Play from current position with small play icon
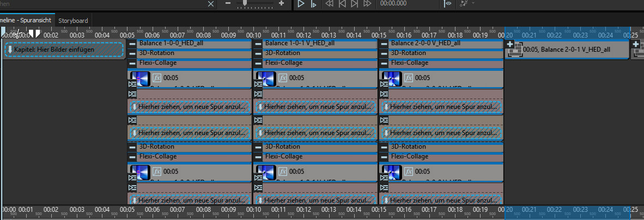This screenshot has height=220, width=644. pos(313,4)
